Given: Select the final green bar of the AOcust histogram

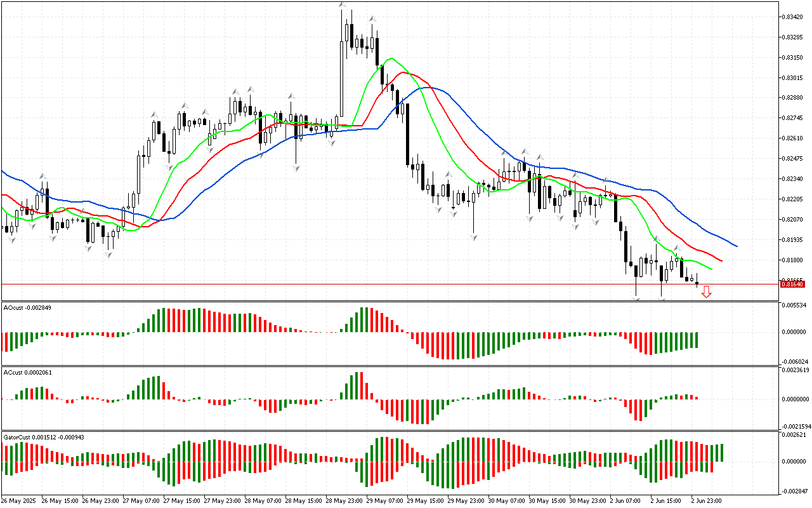Looking at the screenshot, I should (697, 340).
